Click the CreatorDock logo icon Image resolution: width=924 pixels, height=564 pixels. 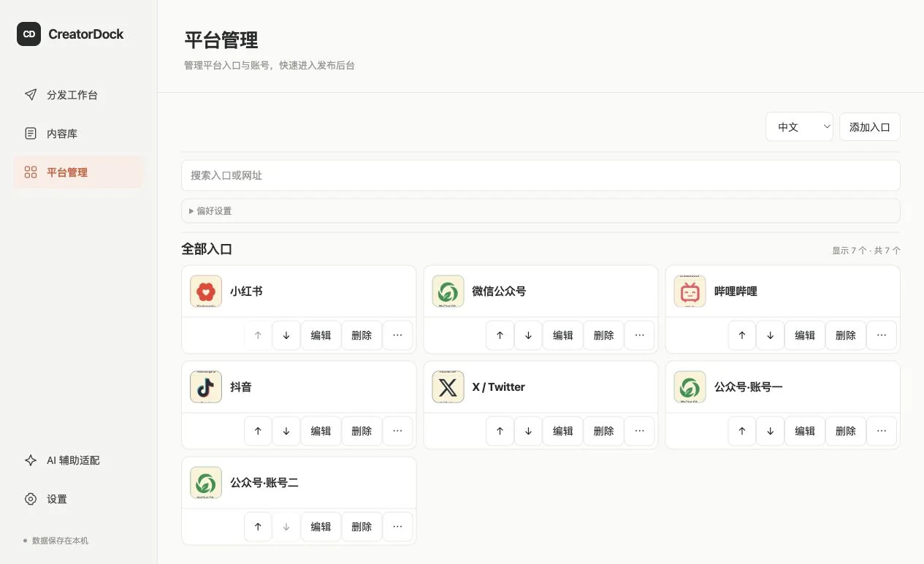point(29,34)
